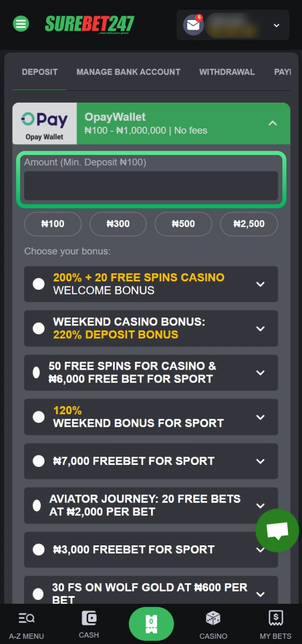Open the account dropdown at top right
The width and height of the screenshot is (302, 644).
(276, 25)
